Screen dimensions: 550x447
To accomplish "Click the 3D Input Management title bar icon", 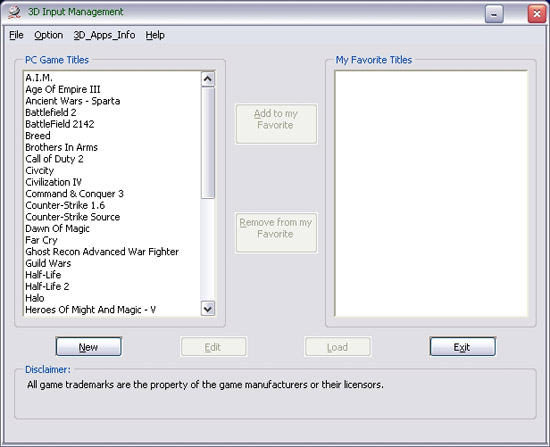I will (14, 12).
